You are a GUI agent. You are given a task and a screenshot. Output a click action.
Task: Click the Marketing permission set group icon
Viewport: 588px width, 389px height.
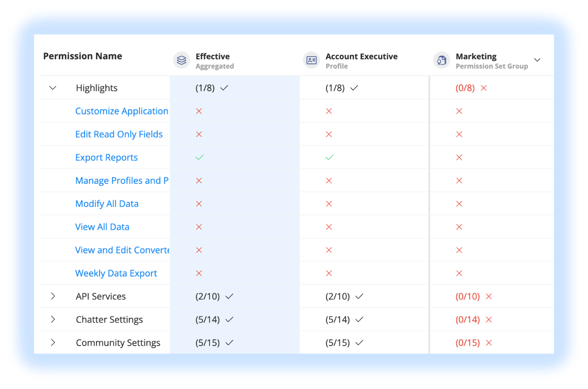click(x=441, y=60)
